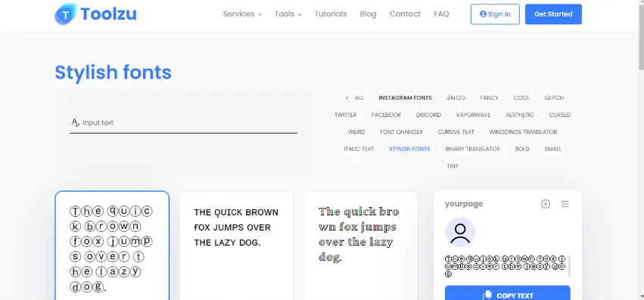The height and width of the screenshot is (300, 644).
Task: Select the outlined serif font card
Action: click(361, 246)
